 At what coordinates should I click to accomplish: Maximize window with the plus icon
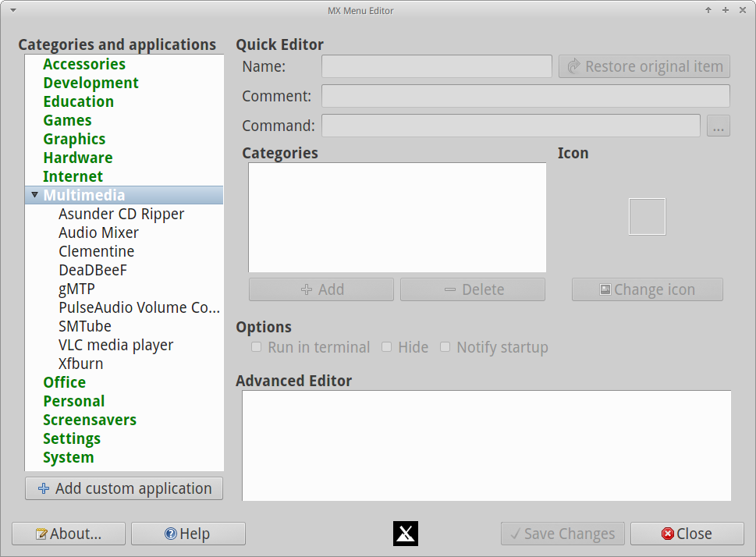click(x=725, y=10)
